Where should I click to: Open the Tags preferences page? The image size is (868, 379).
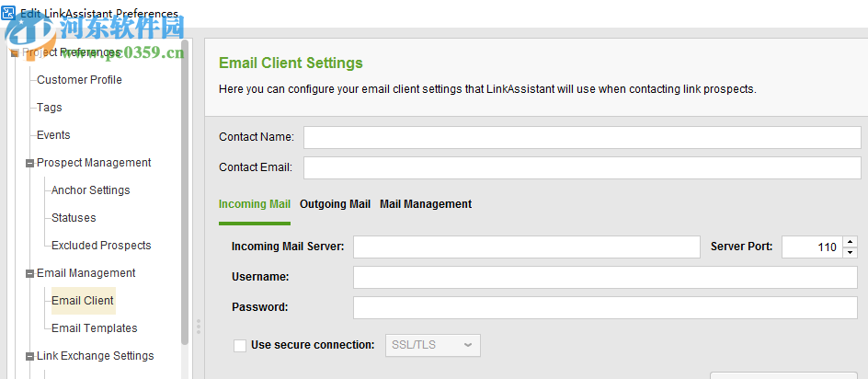coord(50,108)
